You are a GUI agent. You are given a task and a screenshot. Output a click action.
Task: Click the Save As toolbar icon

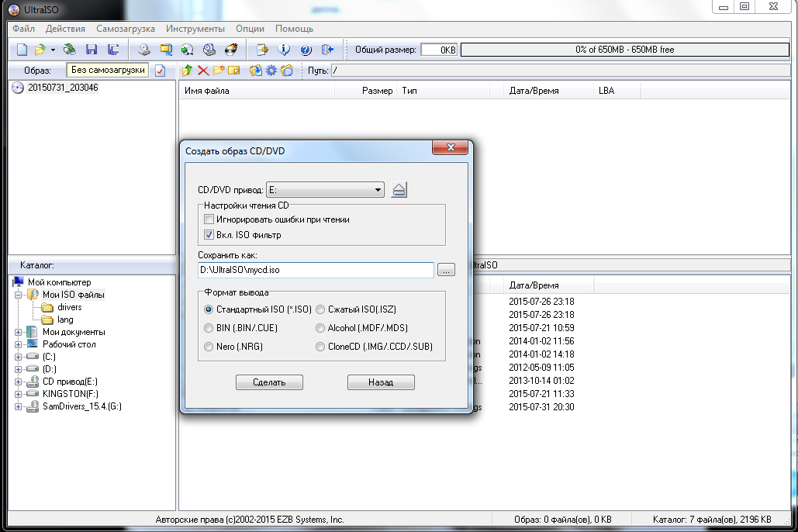click(113, 50)
